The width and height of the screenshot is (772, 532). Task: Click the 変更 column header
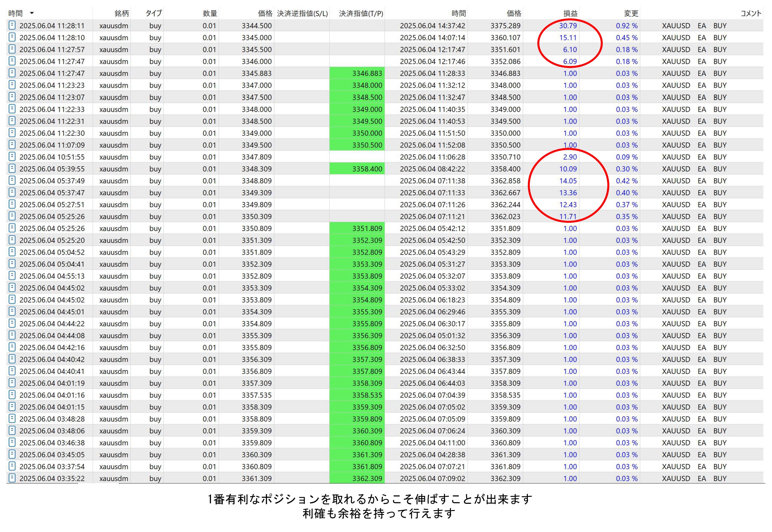click(631, 13)
